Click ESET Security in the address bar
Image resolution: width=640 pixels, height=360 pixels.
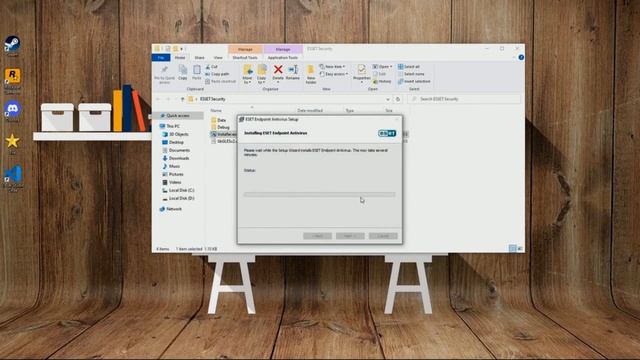coord(213,99)
